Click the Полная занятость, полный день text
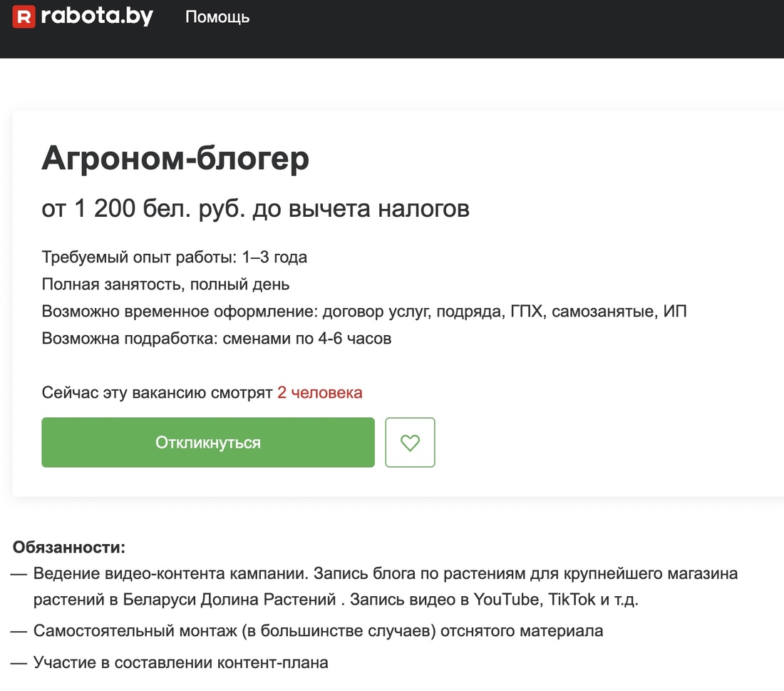This screenshot has height=691, width=784. pos(165,285)
